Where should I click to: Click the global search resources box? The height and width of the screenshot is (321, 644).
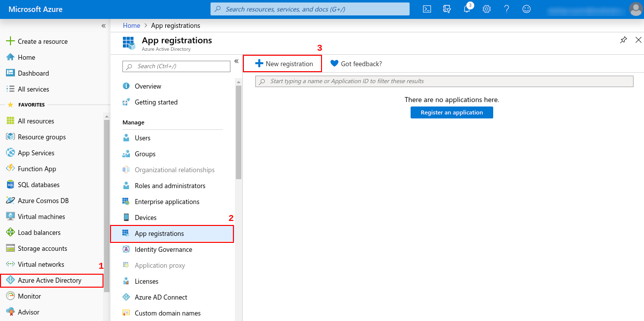point(310,9)
